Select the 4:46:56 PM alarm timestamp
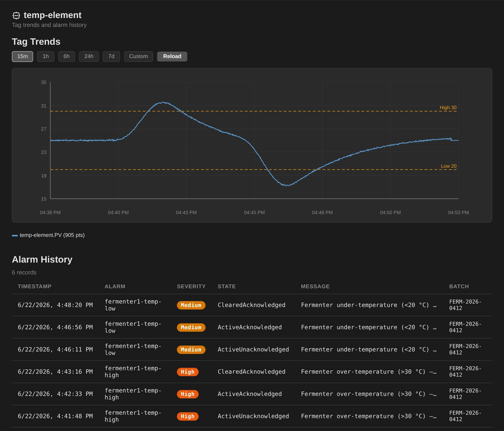Image resolution: width=504 pixels, height=431 pixels. pyautogui.click(x=55, y=328)
